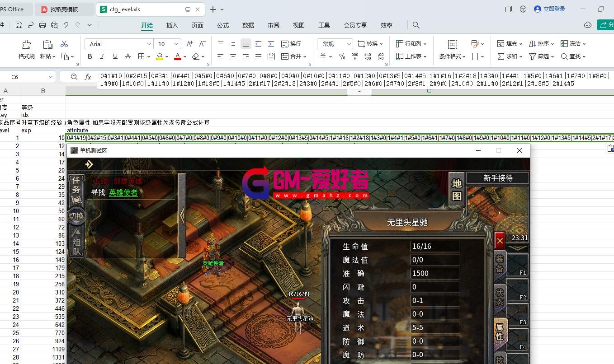Expand the font color dropdown arrow
The width and height of the screenshot is (614, 364).
185,57
